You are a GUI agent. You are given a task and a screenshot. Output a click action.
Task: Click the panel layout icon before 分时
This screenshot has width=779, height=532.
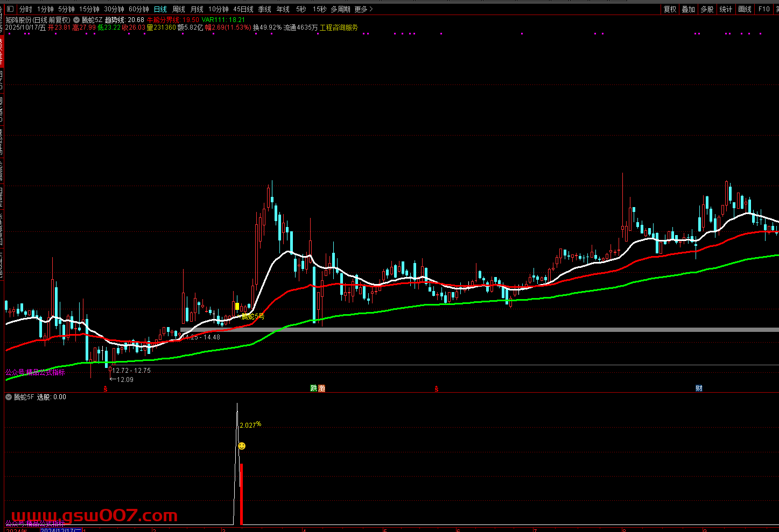[x=10, y=9]
